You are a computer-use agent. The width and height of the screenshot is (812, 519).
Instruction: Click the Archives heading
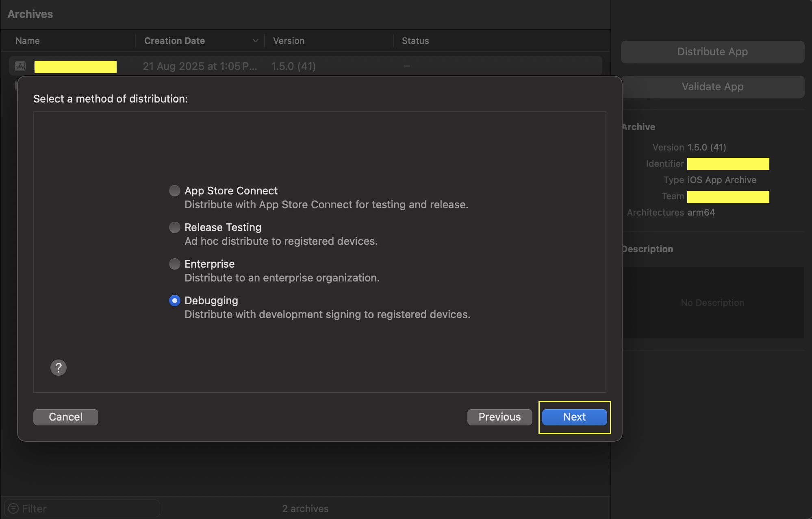pyautogui.click(x=30, y=14)
